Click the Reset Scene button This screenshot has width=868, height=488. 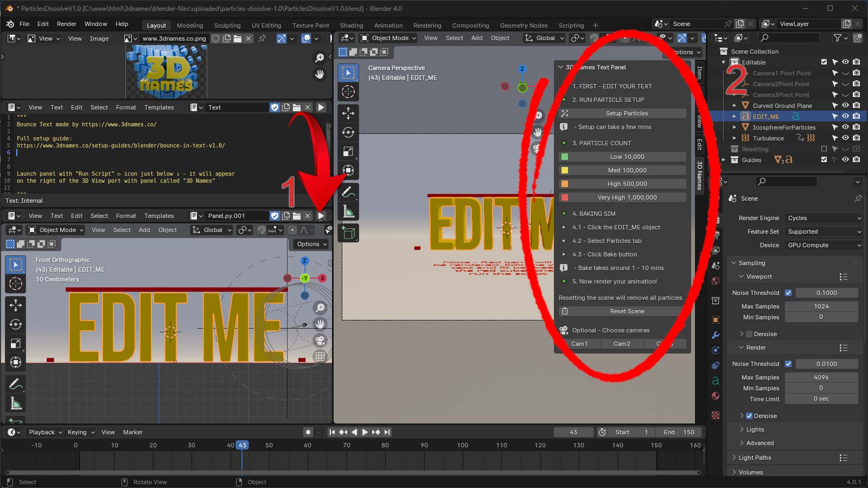coord(627,311)
